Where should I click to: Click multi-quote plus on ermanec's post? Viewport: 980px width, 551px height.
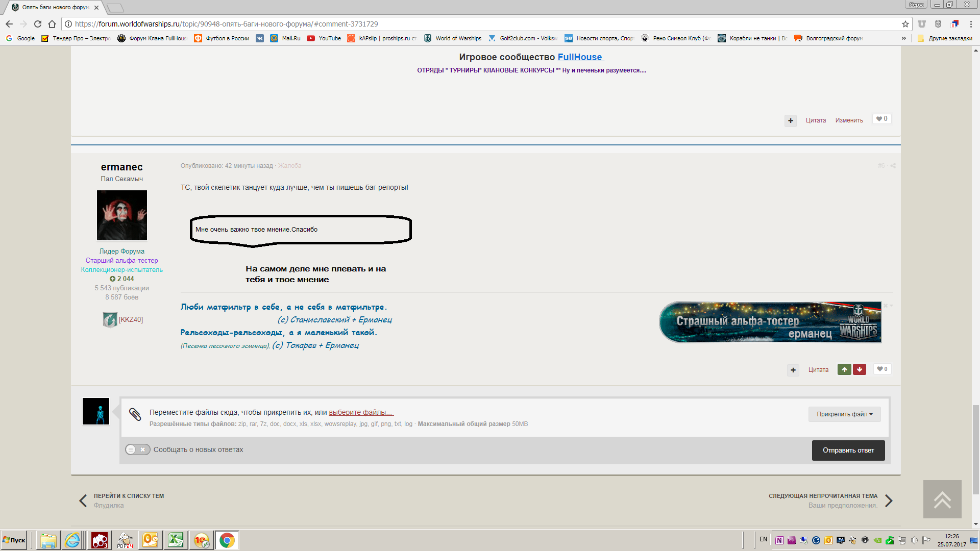(x=793, y=370)
